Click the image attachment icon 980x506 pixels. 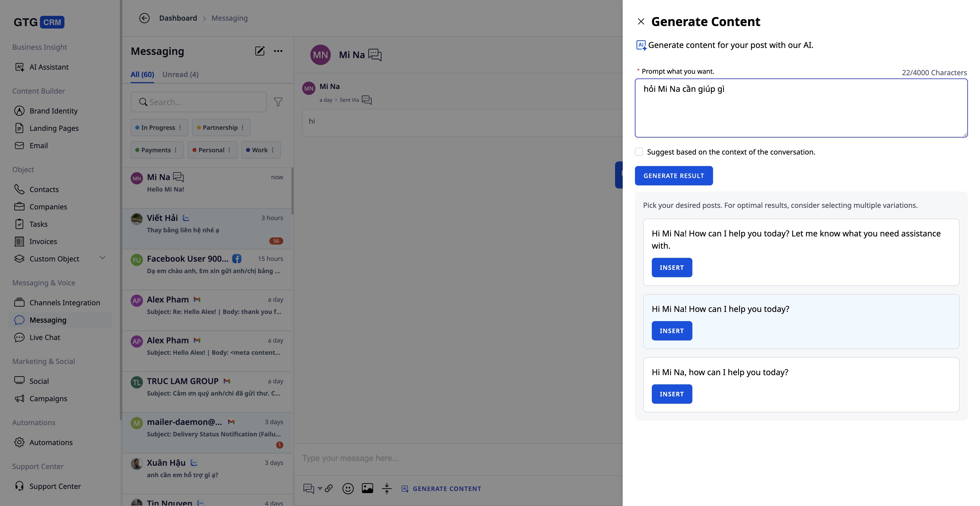click(x=367, y=488)
